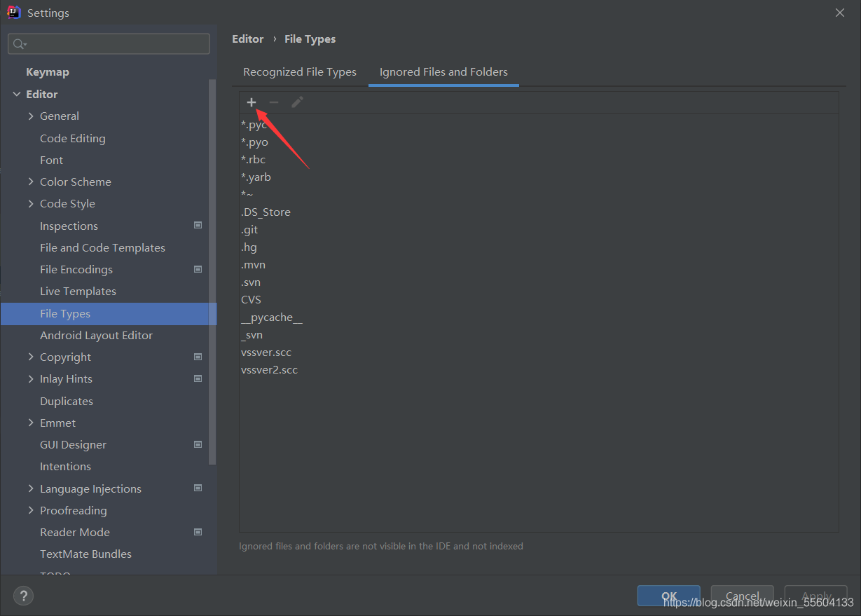Viewport: 861px width, 616px height.
Task: Open Code Editing settings
Action: 73,138
